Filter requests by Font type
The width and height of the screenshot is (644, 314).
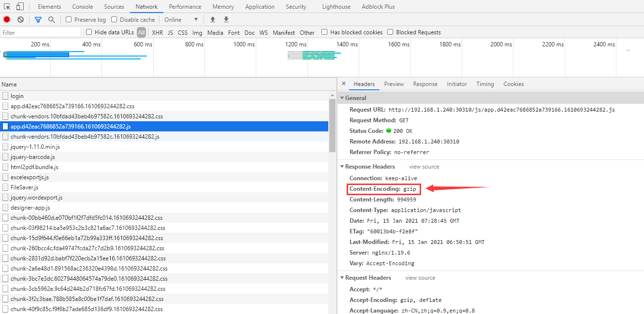(234, 32)
